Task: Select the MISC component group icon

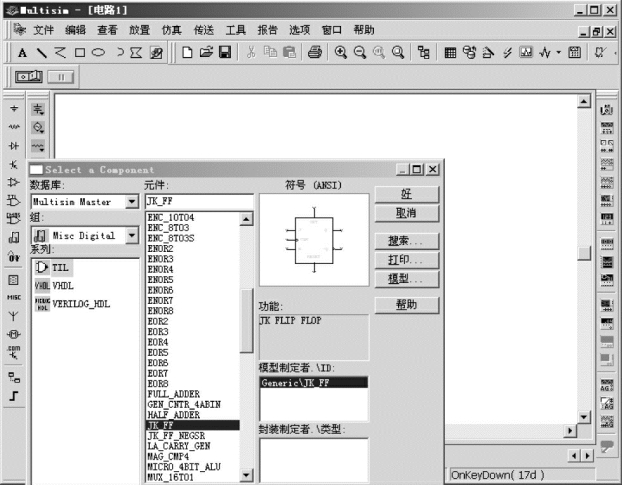Action: [x=14, y=297]
